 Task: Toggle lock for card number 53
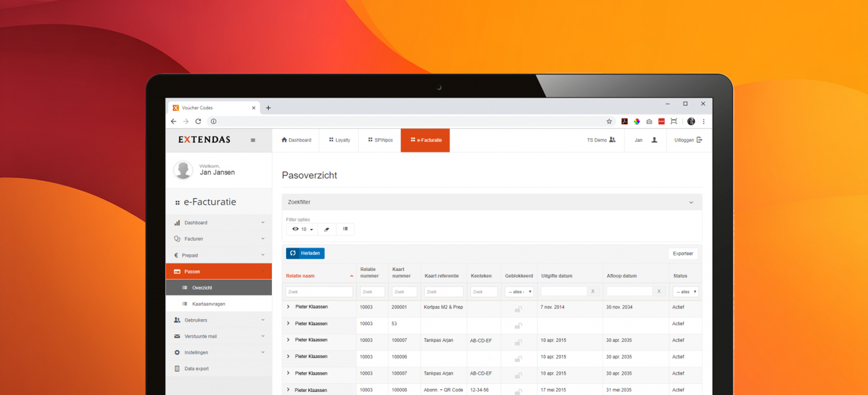click(518, 326)
